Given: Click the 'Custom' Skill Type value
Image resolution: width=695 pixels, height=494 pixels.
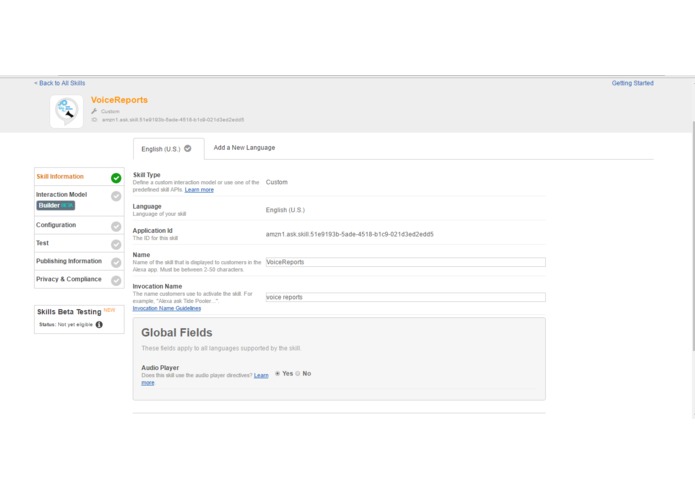Looking at the screenshot, I should coord(277,182).
